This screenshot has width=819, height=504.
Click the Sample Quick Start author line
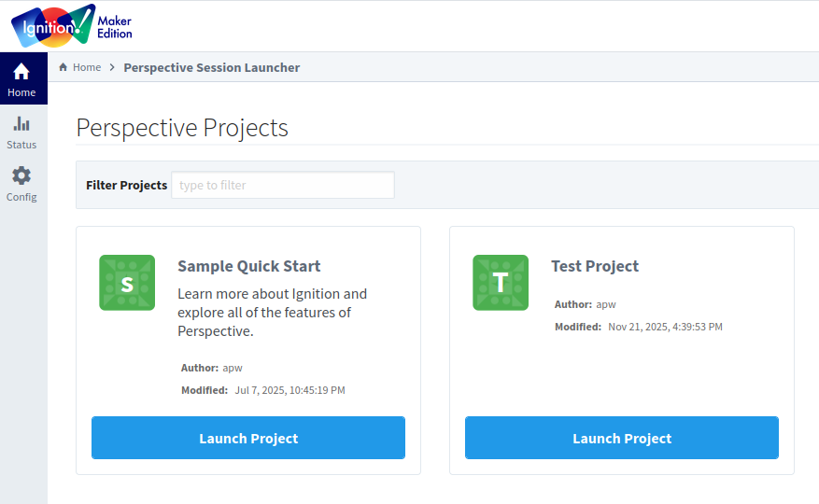212,368
